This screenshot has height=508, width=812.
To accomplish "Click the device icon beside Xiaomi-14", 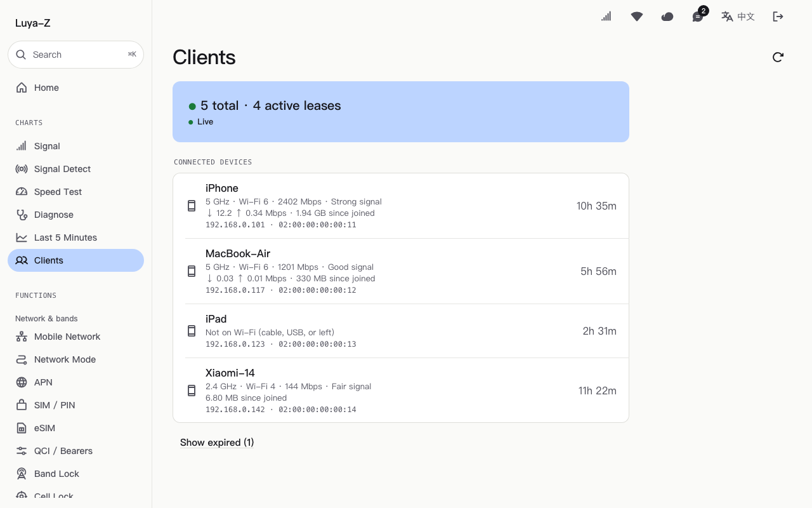I will pyautogui.click(x=192, y=391).
